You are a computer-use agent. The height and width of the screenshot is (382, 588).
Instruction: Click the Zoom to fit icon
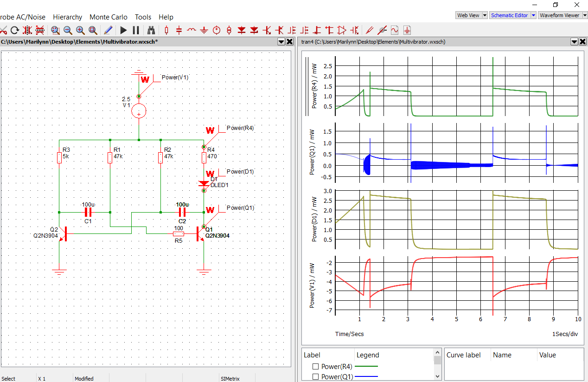[x=93, y=30]
